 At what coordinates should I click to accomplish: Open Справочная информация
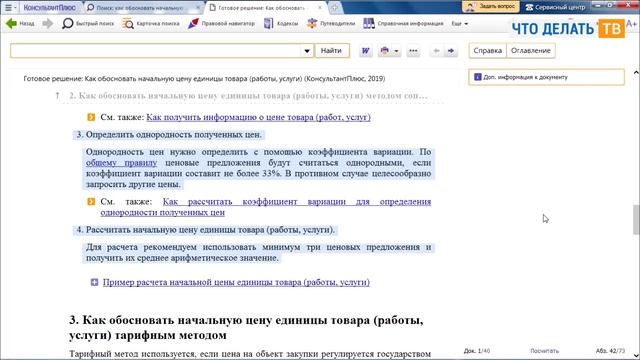pos(403,24)
